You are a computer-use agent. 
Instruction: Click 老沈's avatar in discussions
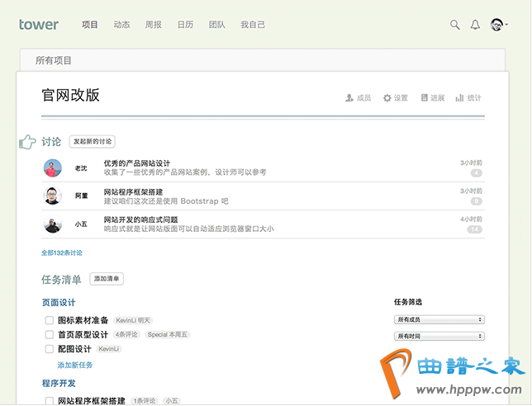tap(52, 168)
